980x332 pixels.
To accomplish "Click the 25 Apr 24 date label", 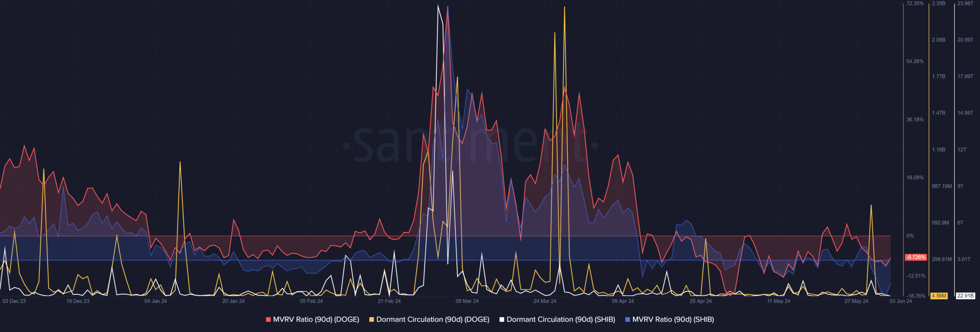I will [x=701, y=301].
